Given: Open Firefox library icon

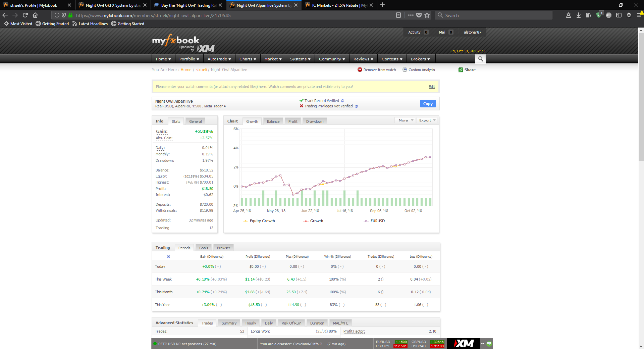Looking at the screenshot, I should (589, 15).
